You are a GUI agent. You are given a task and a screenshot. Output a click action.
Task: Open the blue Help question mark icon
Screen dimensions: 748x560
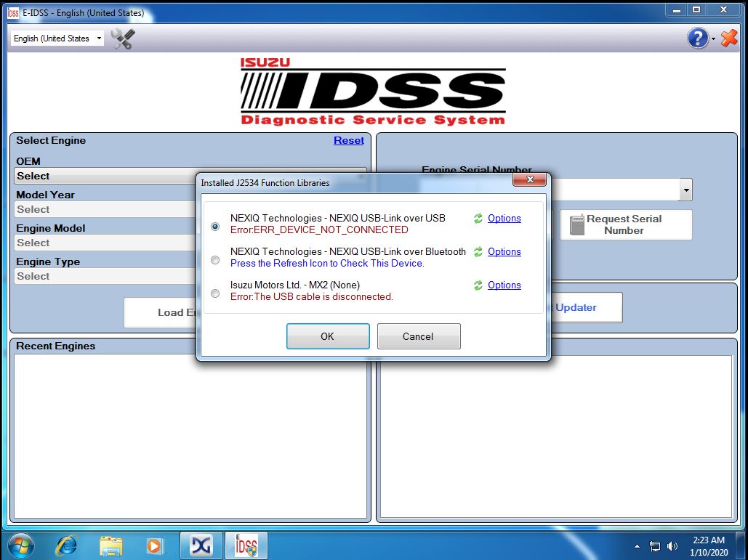[x=697, y=38]
